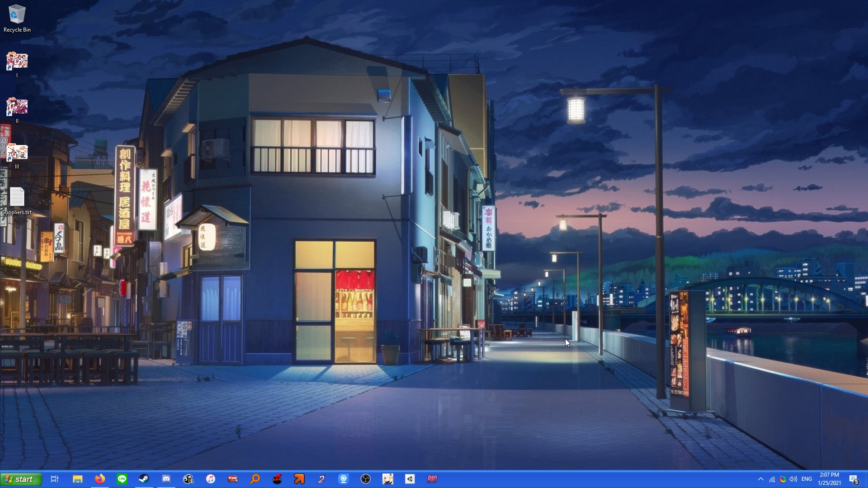Open Task View in the taskbar
Image resolution: width=868 pixels, height=488 pixels.
tap(55, 479)
